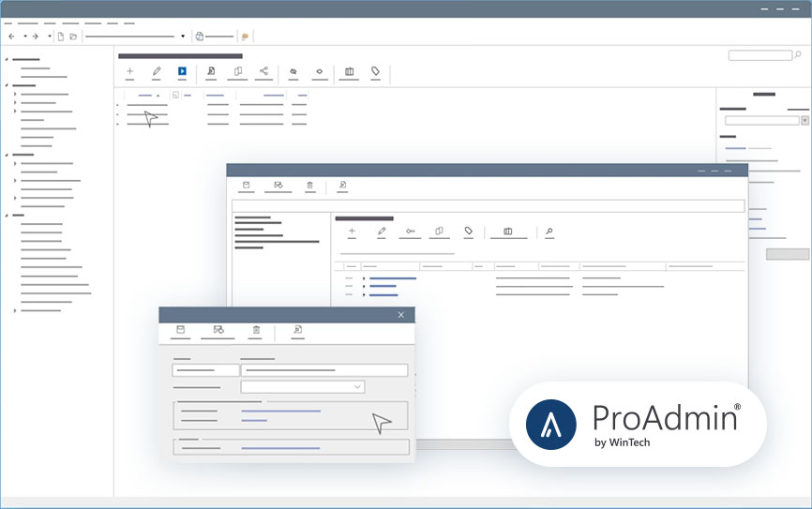Click the long right input field in the front dialog

click(x=324, y=370)
